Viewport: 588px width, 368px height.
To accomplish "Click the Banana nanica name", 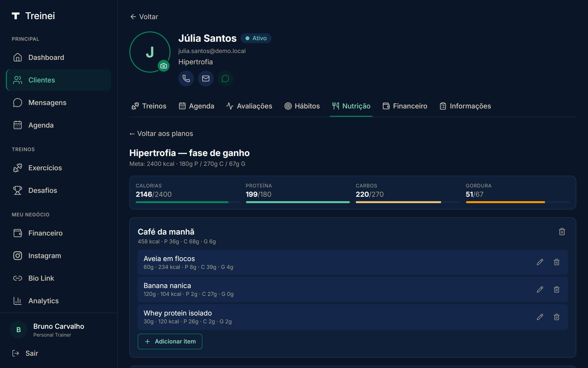I will [x=167, y=286].
